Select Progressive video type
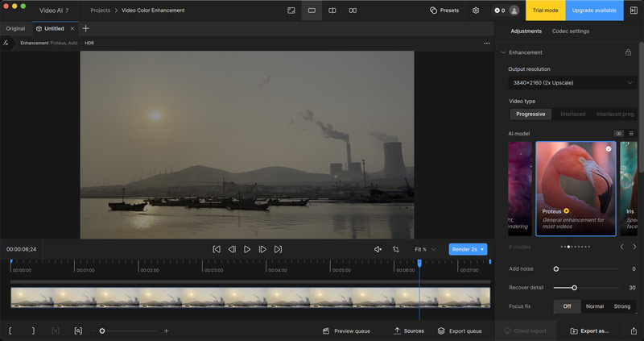Screen dimensions: 644x341 [x=530, y=114]
